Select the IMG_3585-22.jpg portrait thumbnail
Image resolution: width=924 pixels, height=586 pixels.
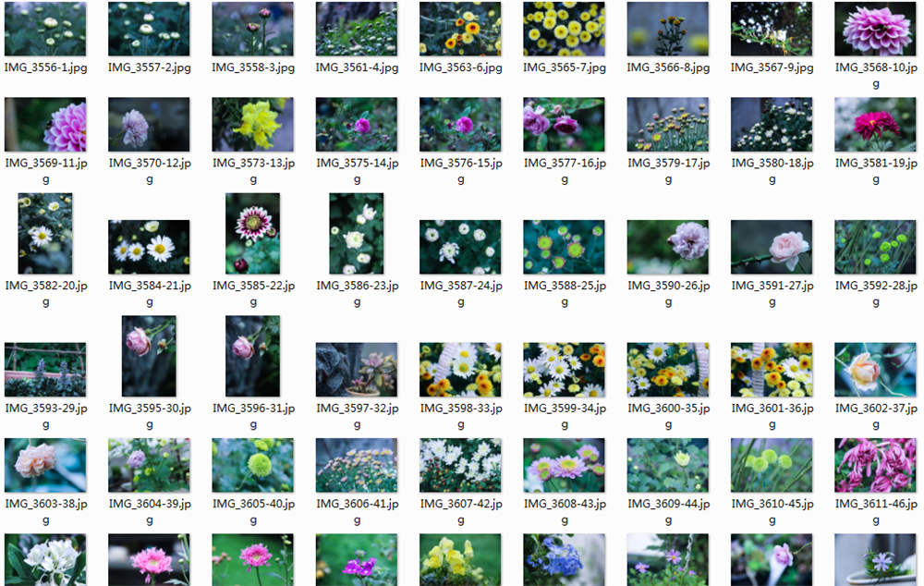coord(252,233)
